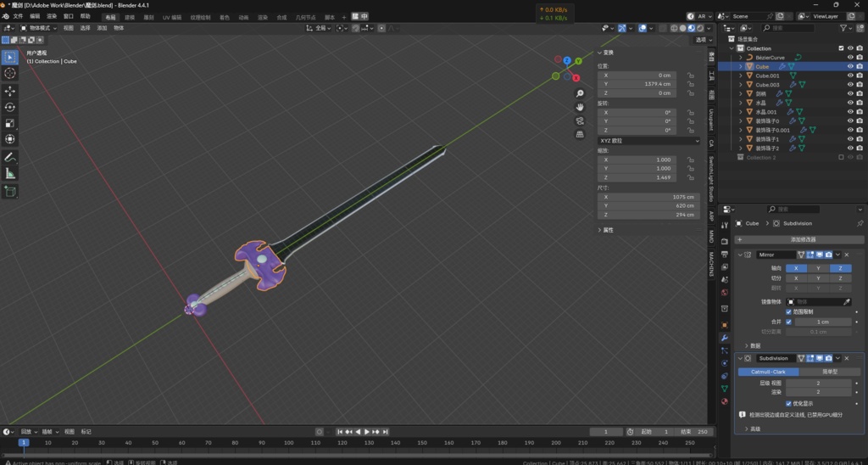Click the scale Z value 1.469

coord(637,177)
